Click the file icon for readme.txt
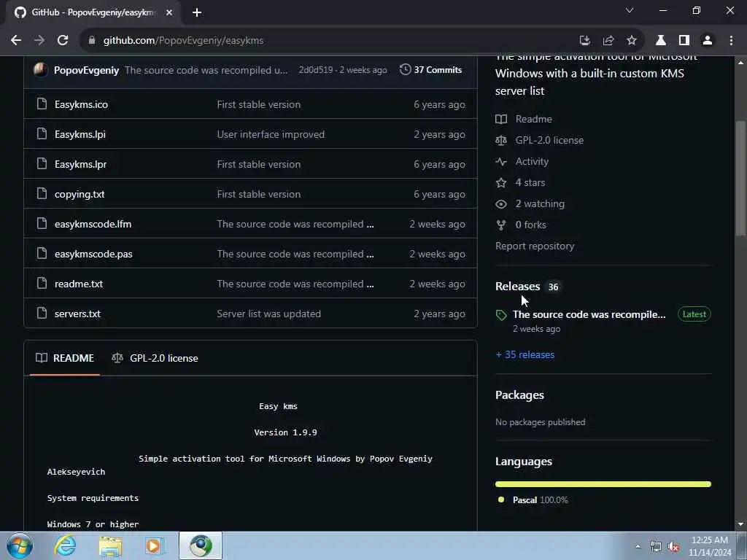The image size is (747, 560). click(x=42, y=283)
